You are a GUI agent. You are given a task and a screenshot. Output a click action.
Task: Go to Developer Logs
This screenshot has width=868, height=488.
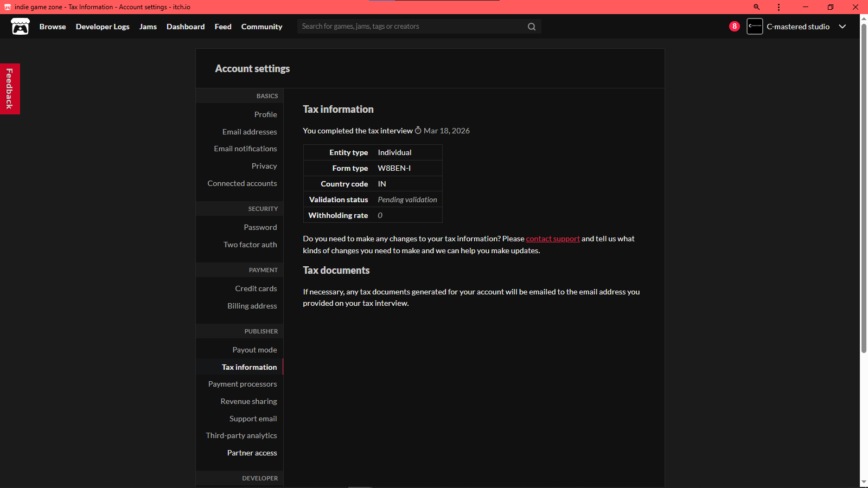coord(103,27)
